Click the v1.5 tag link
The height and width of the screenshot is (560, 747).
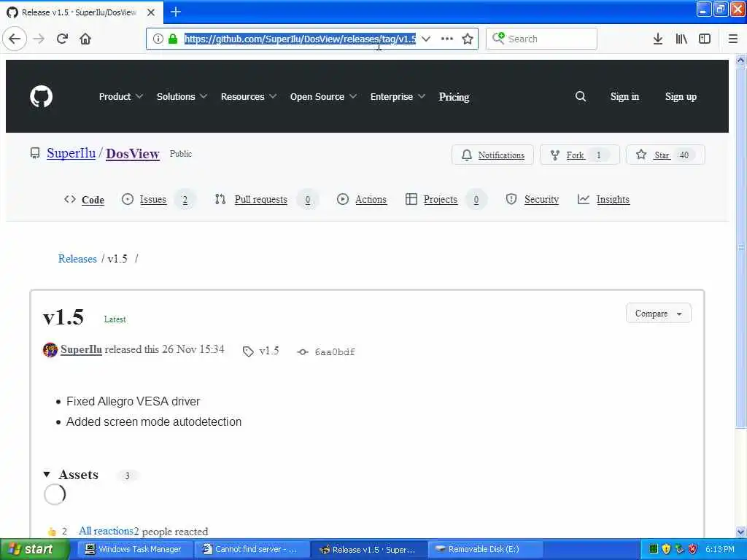(261, 351)
